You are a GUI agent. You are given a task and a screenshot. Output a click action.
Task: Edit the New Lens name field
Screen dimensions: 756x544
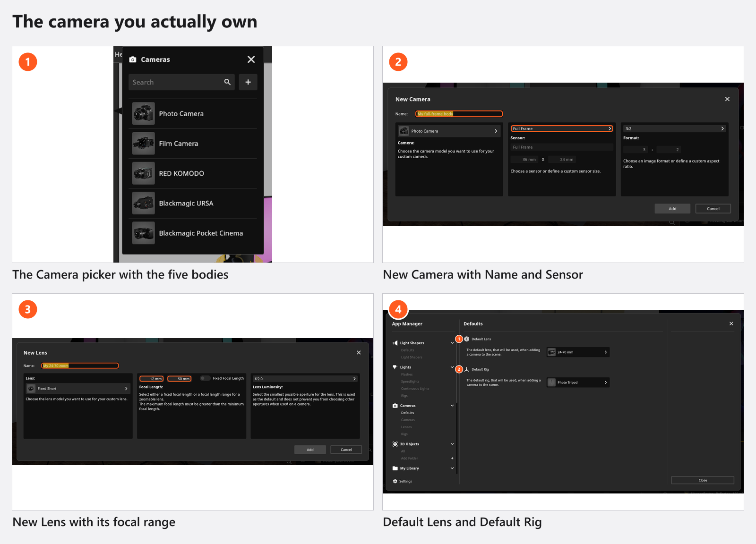click(80, 365)
